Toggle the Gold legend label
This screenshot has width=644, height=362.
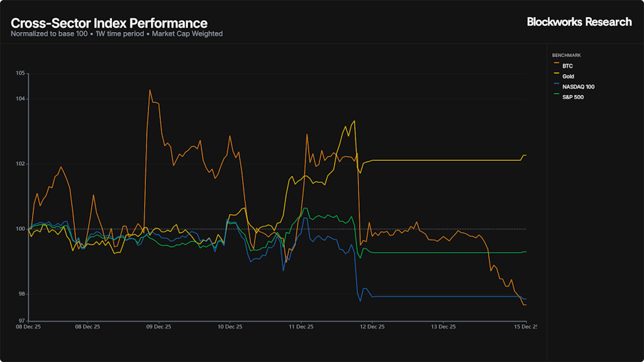coord(568,77)
